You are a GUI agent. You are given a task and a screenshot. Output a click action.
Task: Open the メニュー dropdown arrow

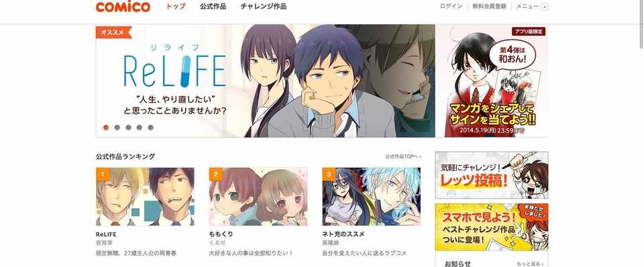click(x=545, y=7)
